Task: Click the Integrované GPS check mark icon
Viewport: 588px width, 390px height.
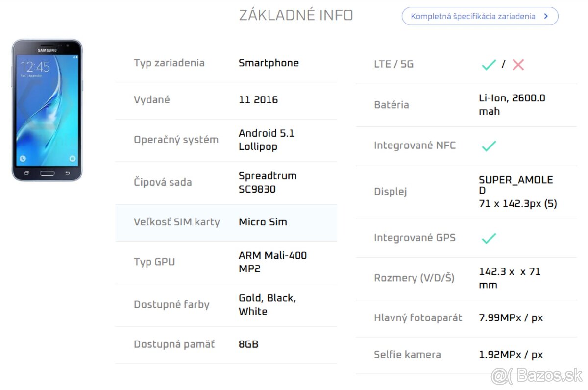Action: [488, 238]
